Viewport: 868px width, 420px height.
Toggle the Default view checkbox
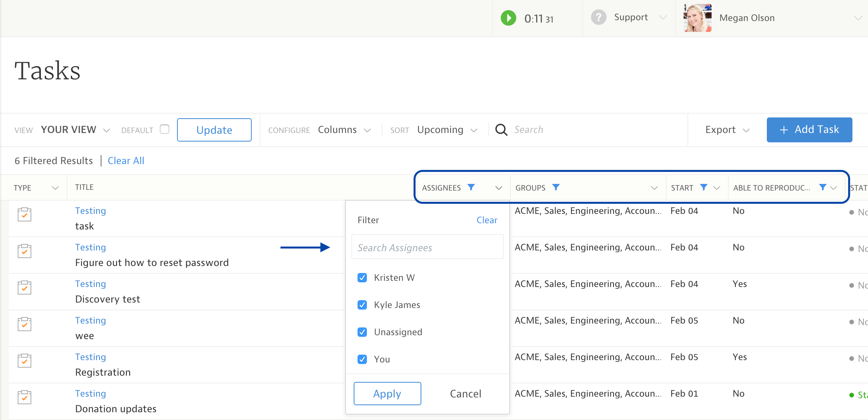(x=165, y=129)
